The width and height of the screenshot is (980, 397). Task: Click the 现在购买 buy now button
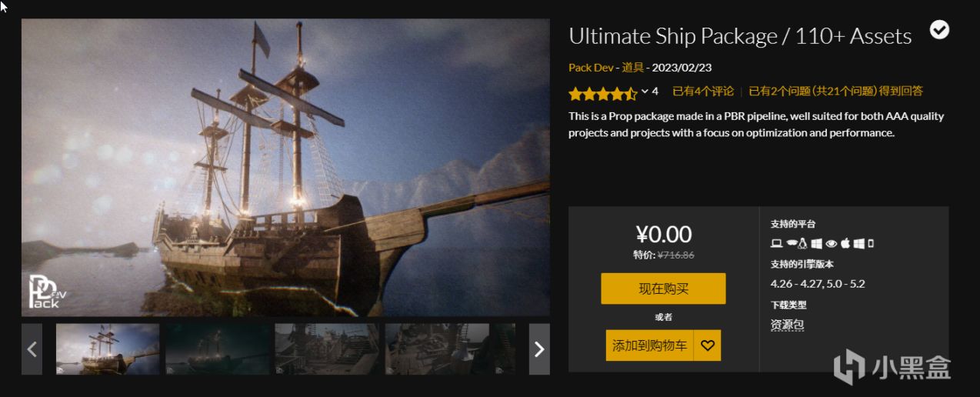pyautogui.click(x=663, y=289)
